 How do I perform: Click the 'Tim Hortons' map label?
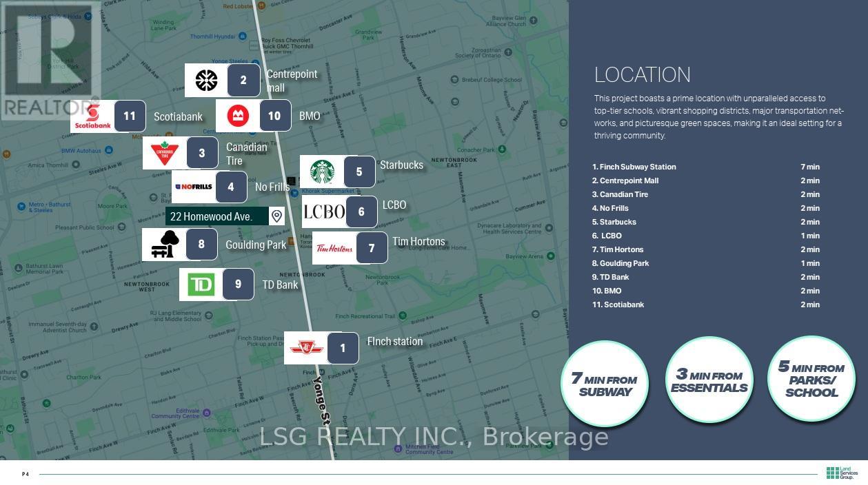pos(418,242)
